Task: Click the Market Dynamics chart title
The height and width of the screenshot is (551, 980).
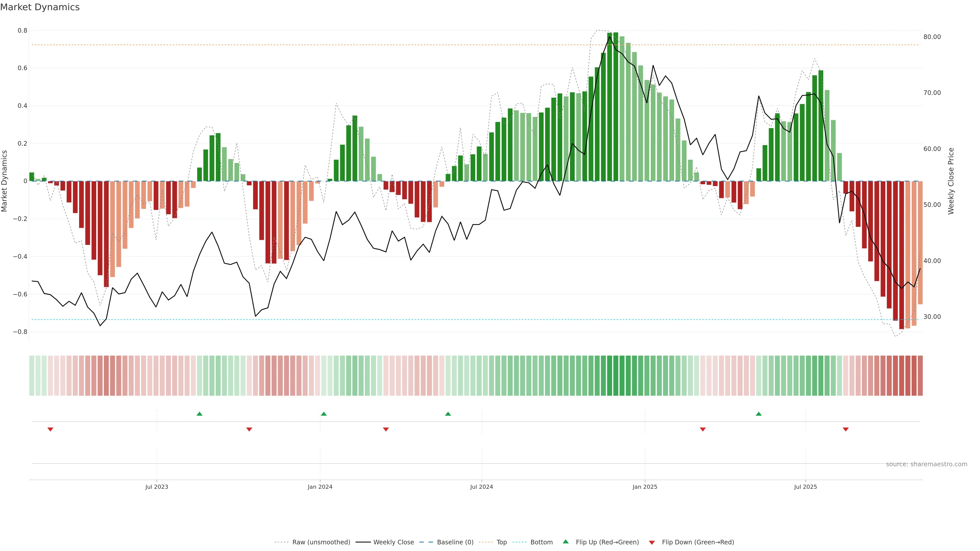Action: [40, 7]
